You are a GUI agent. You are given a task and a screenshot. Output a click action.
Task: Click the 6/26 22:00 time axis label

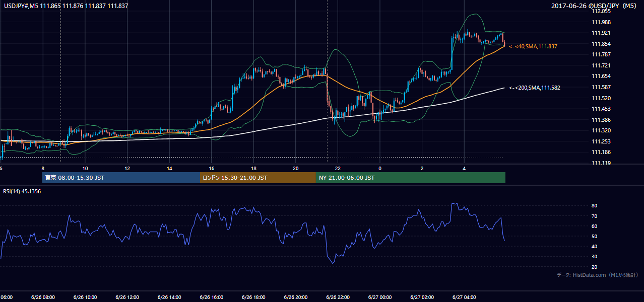[x=338, y=297]
